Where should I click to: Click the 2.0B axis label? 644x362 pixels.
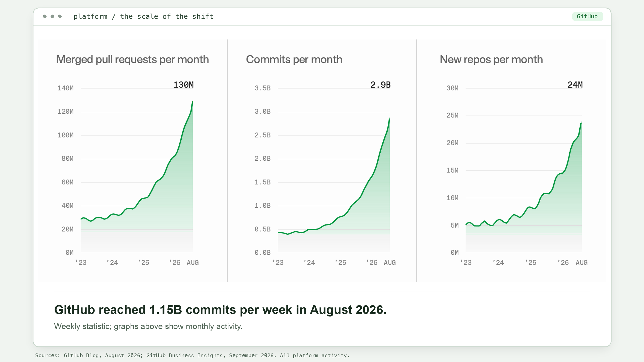(x=262, y=159)
